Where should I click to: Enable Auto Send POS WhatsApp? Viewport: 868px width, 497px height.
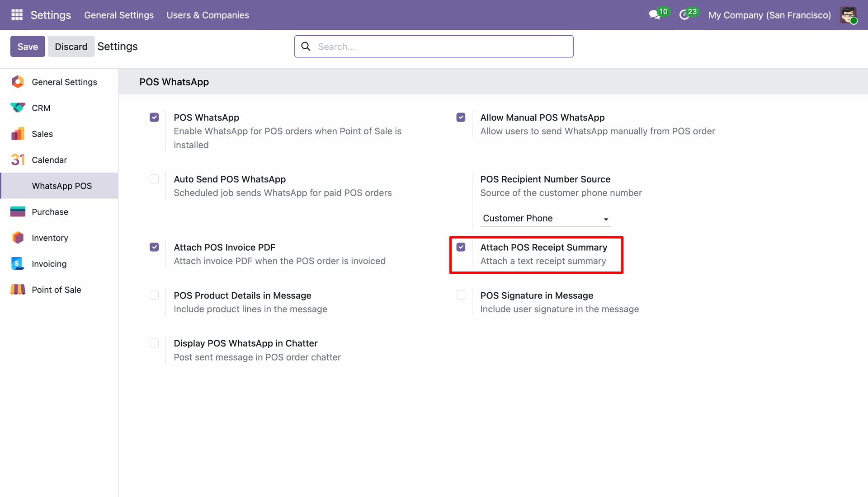tap(154, 179)
